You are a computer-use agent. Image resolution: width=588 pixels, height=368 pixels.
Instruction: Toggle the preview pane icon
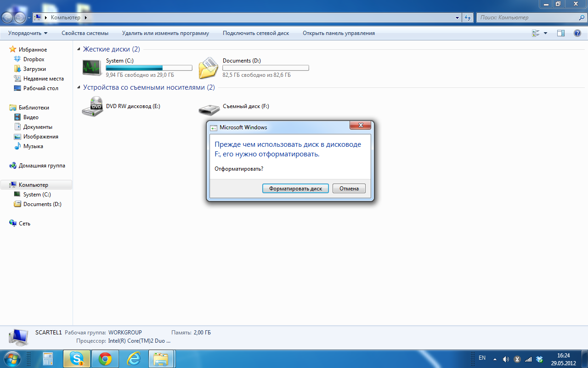(560, 33)
